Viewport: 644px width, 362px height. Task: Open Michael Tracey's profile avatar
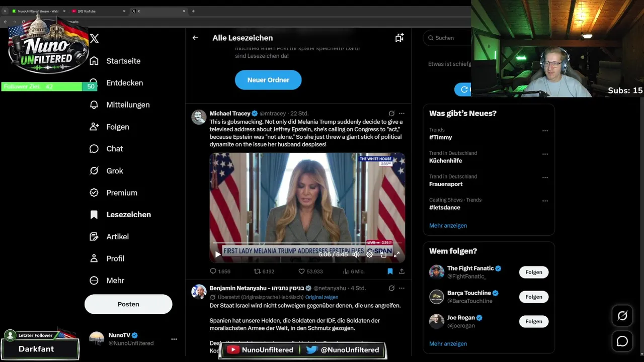point(199,117)
